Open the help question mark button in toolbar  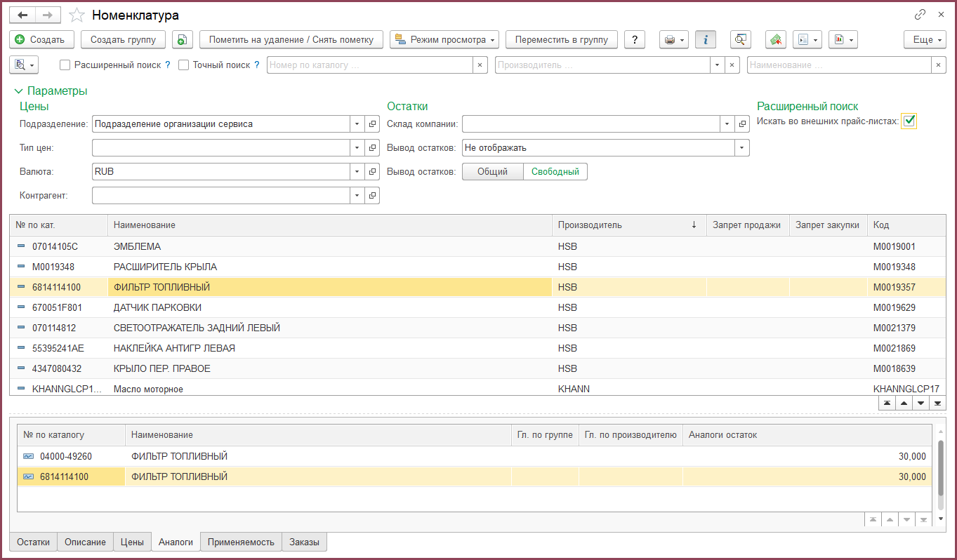click(x=635, y=40)
